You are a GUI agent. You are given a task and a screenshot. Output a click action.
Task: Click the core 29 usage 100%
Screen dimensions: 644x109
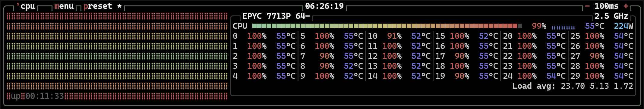pos(595,76)
